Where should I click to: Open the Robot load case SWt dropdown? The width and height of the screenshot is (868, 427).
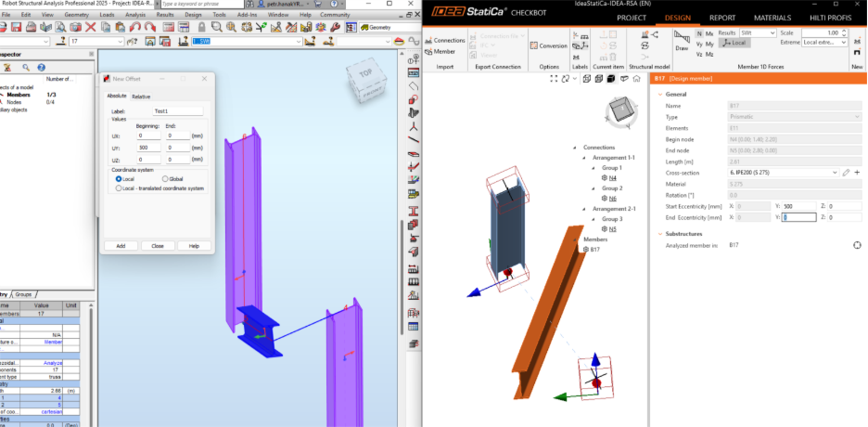[x=247, y=42]
